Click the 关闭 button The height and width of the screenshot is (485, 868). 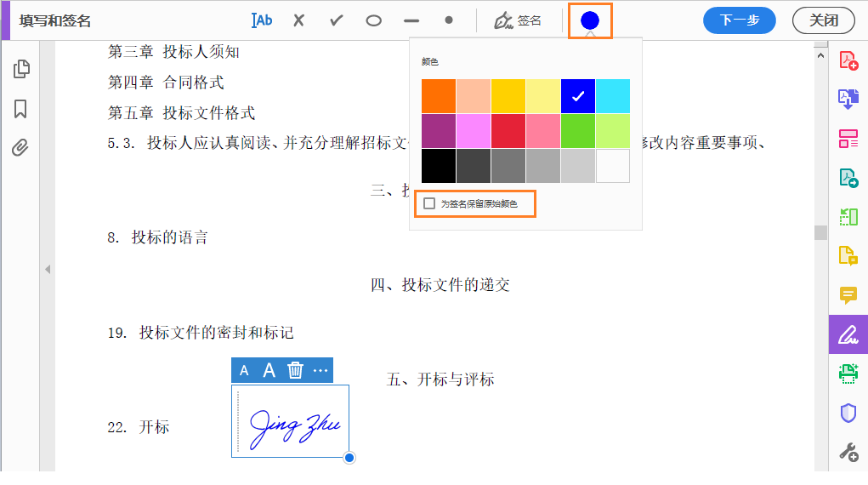click(824, 20)
